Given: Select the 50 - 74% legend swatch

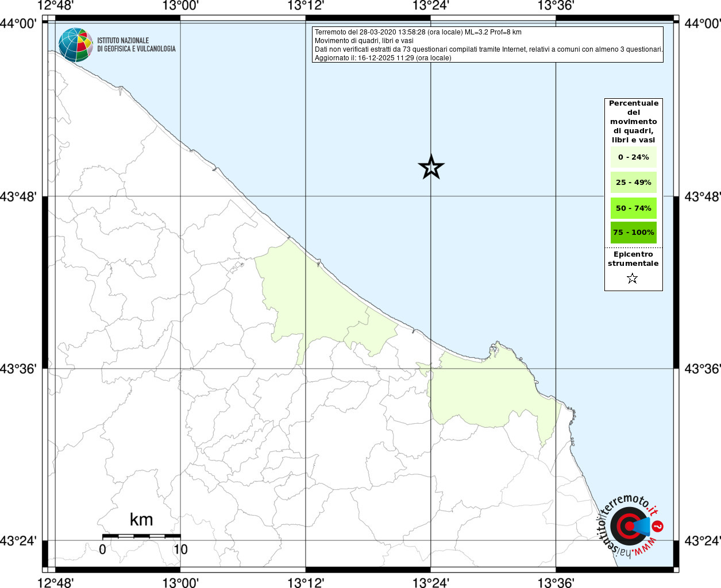Looking at the screenshot, I should coord(633,208).
